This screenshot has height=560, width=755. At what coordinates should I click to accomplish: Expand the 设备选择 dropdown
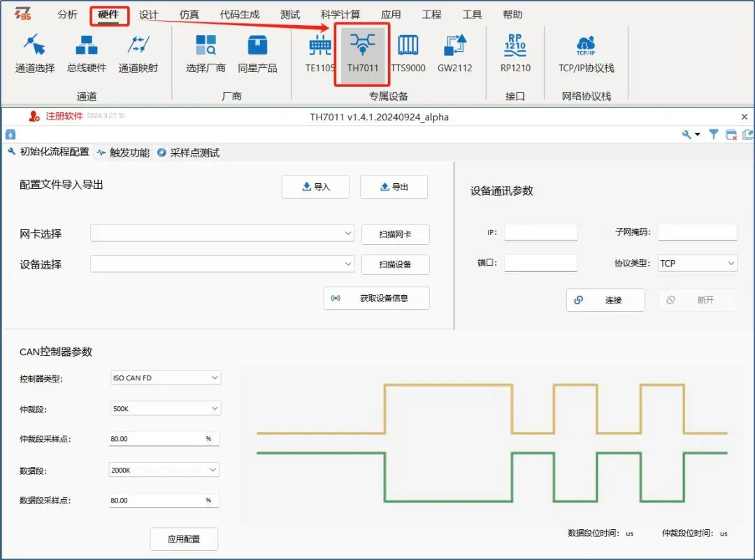point(222,264)
